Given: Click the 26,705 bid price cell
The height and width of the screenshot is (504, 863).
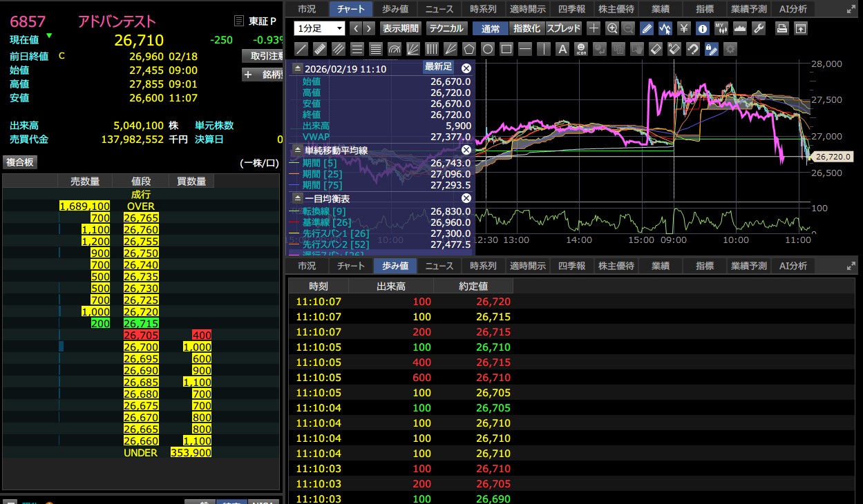Looking at the screenshot, I should coord(141,335).
